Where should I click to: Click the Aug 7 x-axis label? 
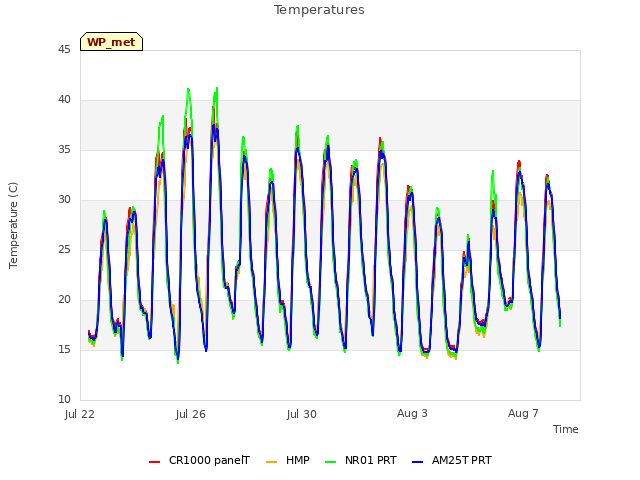click(x=523, y=413)
